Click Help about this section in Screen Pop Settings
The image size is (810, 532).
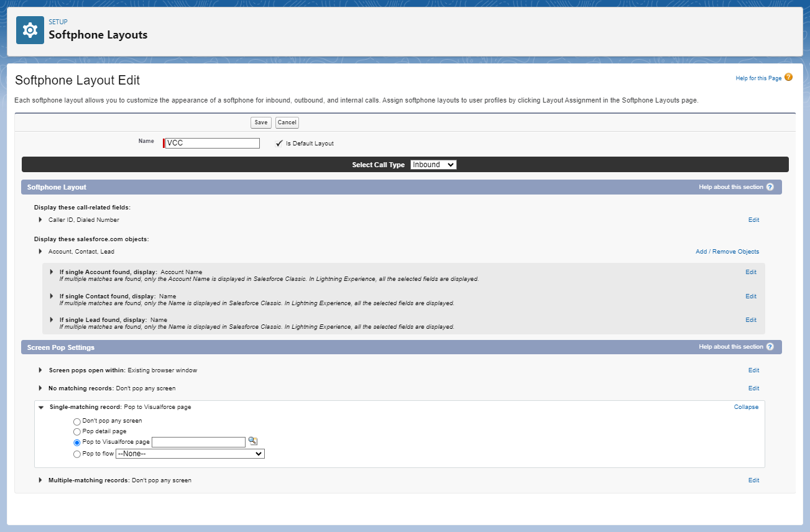tap(730, 347)
